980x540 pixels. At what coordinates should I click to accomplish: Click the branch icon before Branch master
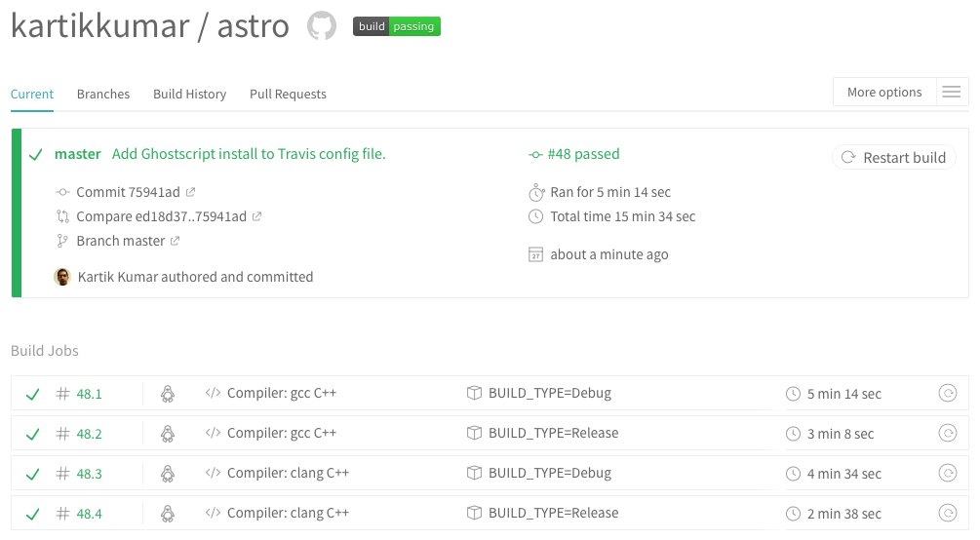61,242
